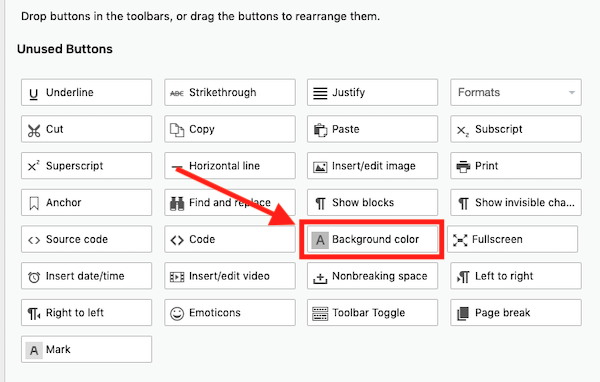Click the Print printer icon
The image size is (600, 382).
[463, 167]
